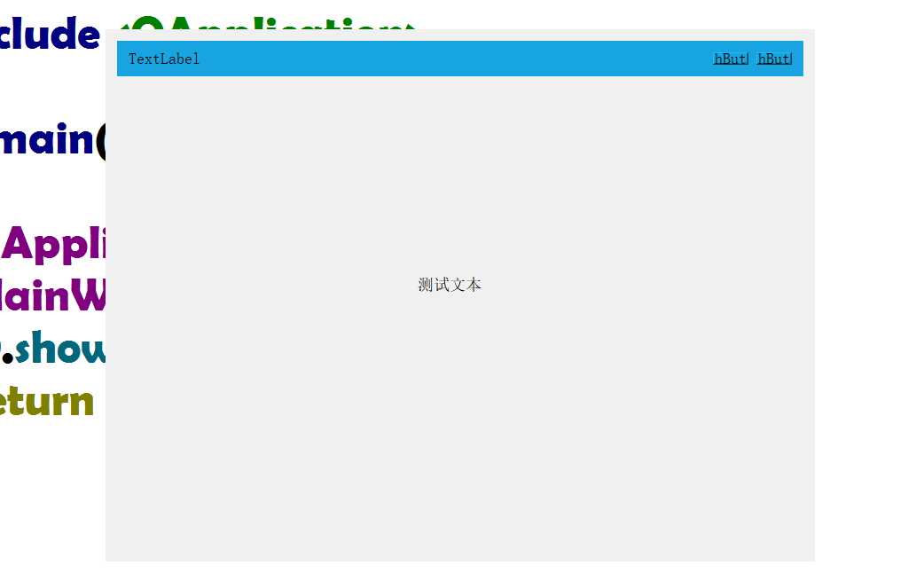Select the TextLabel title text

pyautogui.click(x=164, y=59)
